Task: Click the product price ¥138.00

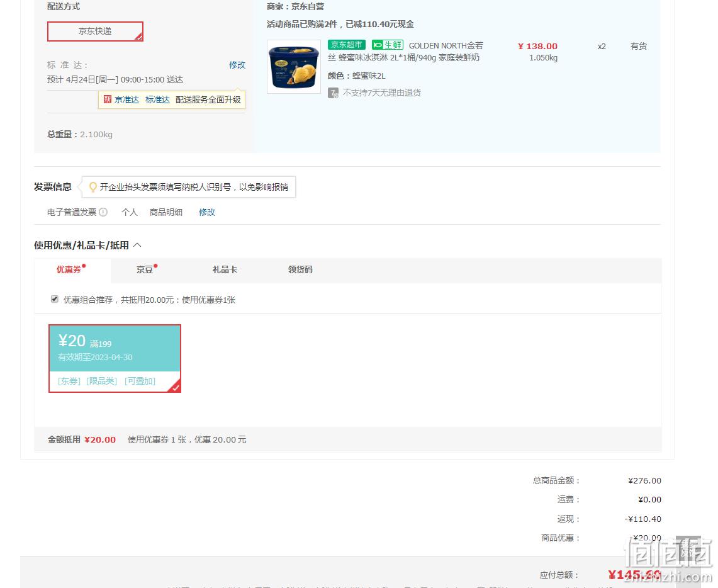Action: point(537,46)
